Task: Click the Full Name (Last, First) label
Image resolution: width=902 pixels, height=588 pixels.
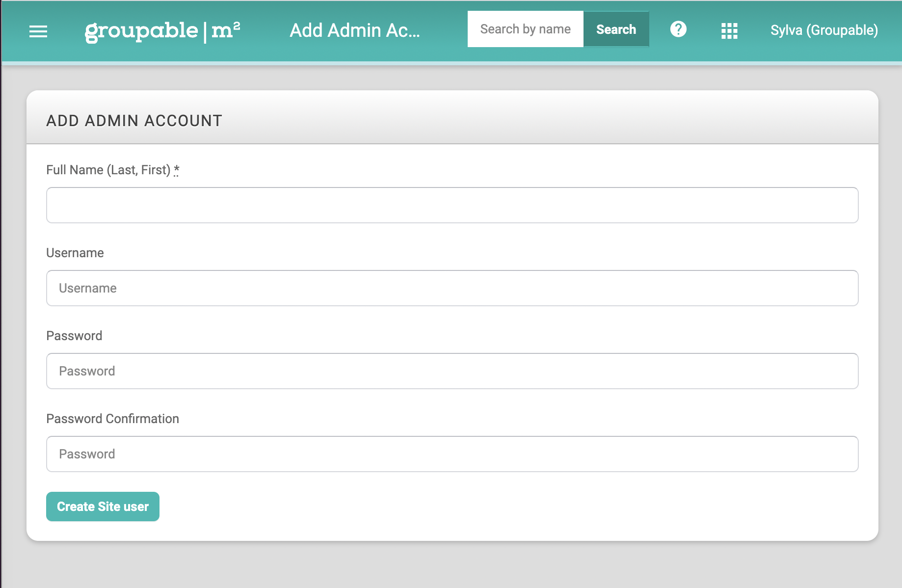Action: (x=108, y=170)
